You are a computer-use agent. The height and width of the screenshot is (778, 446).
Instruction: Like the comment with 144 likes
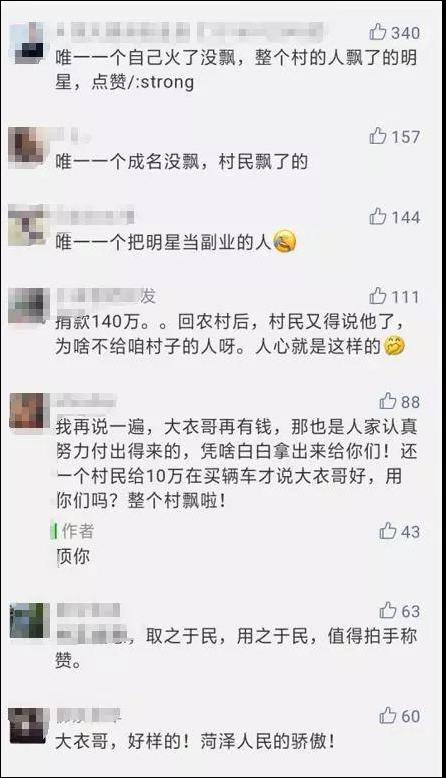[378, 216]
